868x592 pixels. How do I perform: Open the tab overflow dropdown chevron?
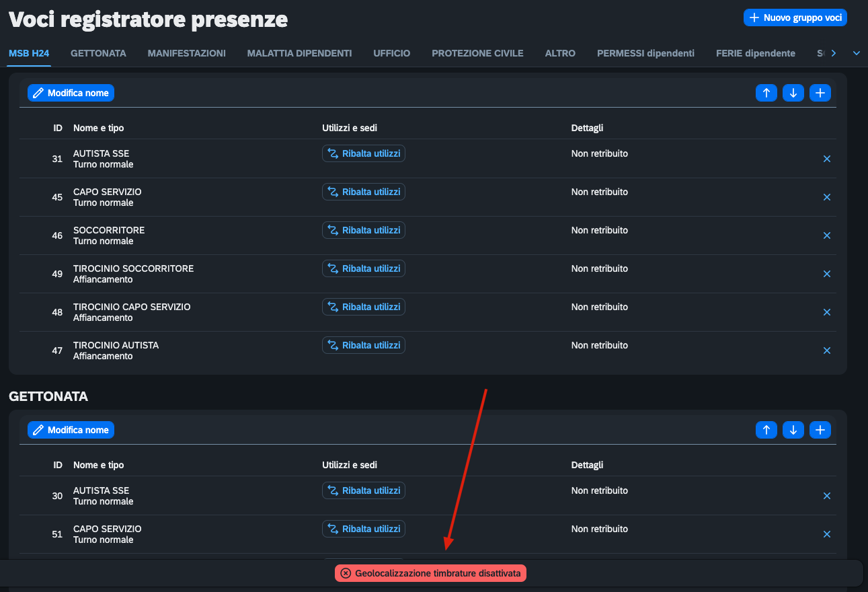pos(857,53)
